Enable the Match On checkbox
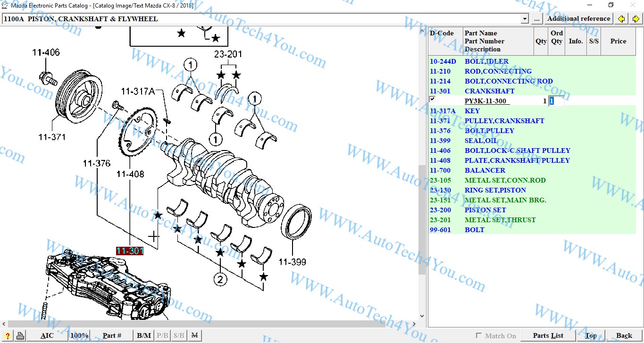 tap(479, 336)
